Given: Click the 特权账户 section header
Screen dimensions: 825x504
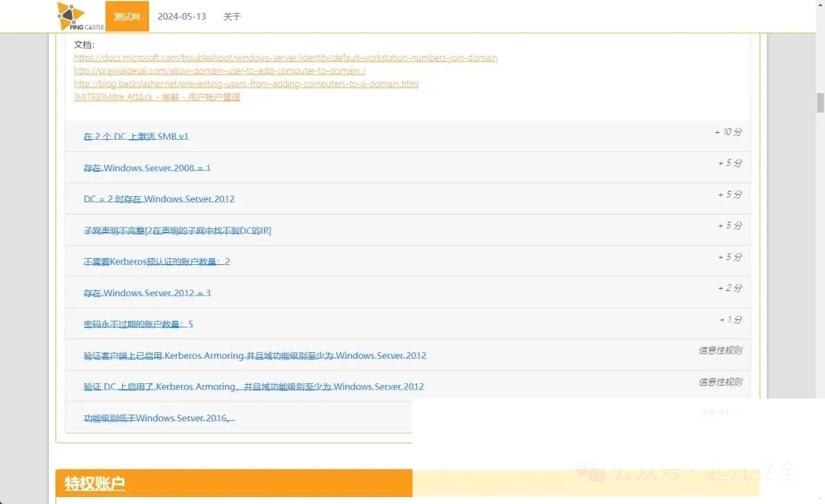Looking at the screenshot, I should (x=95, y=483).
